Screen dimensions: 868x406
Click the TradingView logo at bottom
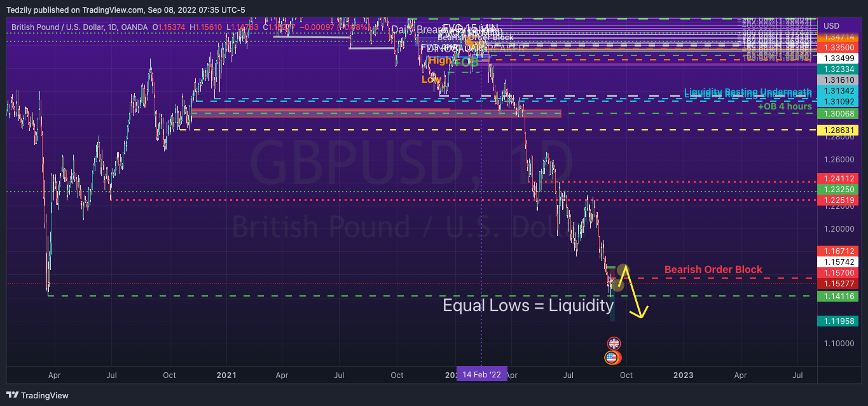[x=38, y=395]
